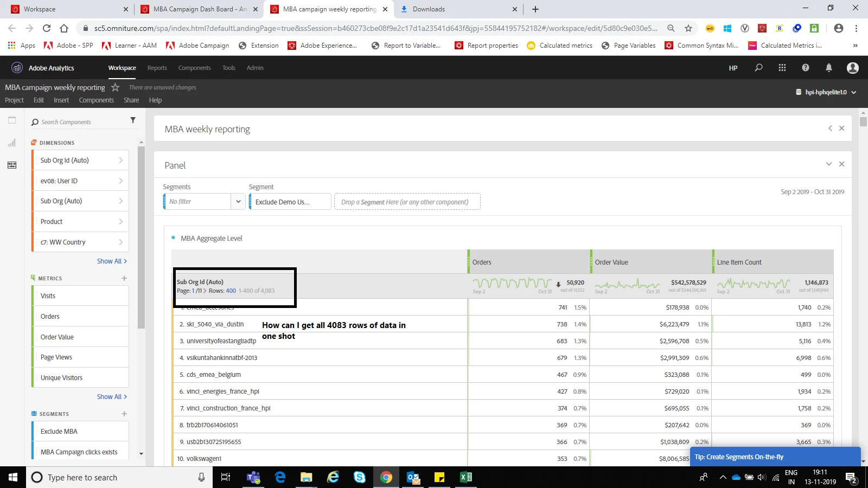Screen dimensions: 868x488
Task: Click the component filter funnel icon
Action: (133, 120)
